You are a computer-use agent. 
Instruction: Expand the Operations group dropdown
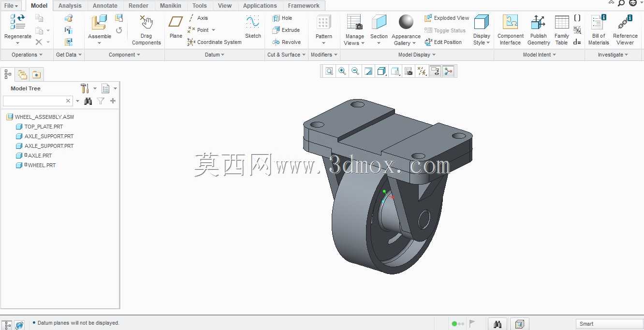(x=27, y=55)
